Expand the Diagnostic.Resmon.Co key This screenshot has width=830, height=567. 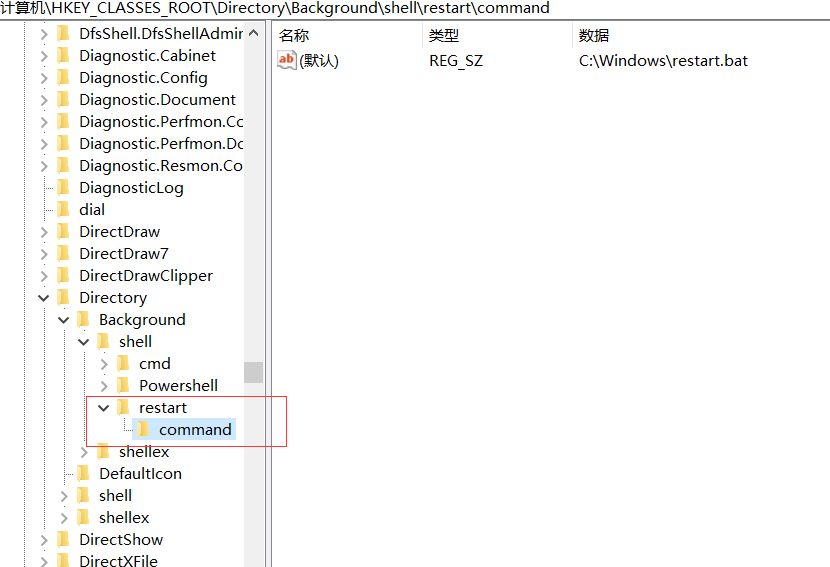point(44,166)
